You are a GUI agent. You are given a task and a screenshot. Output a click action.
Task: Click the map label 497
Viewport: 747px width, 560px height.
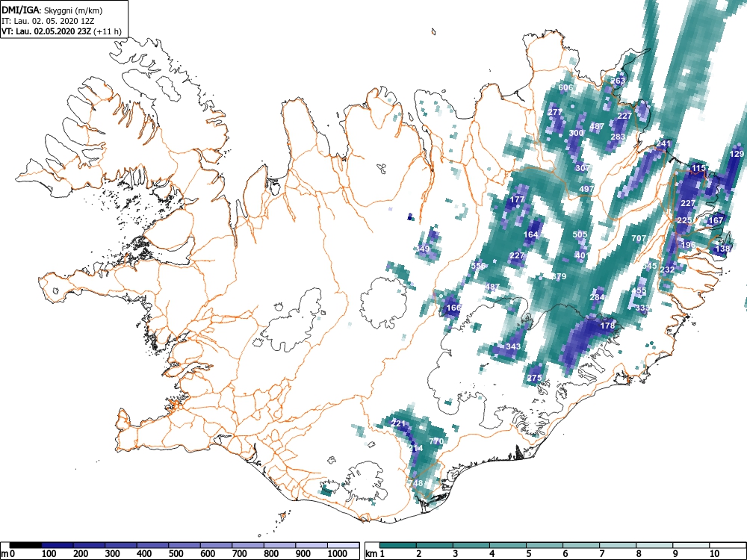tap(586, 189)
